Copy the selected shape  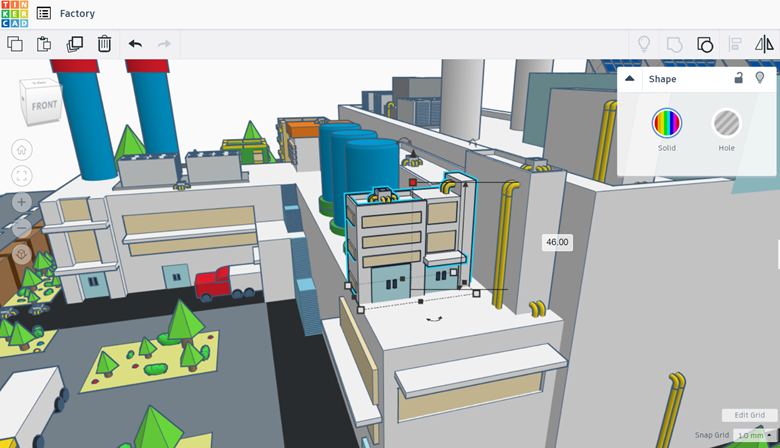pyautogui.click(x=15, y=44)
